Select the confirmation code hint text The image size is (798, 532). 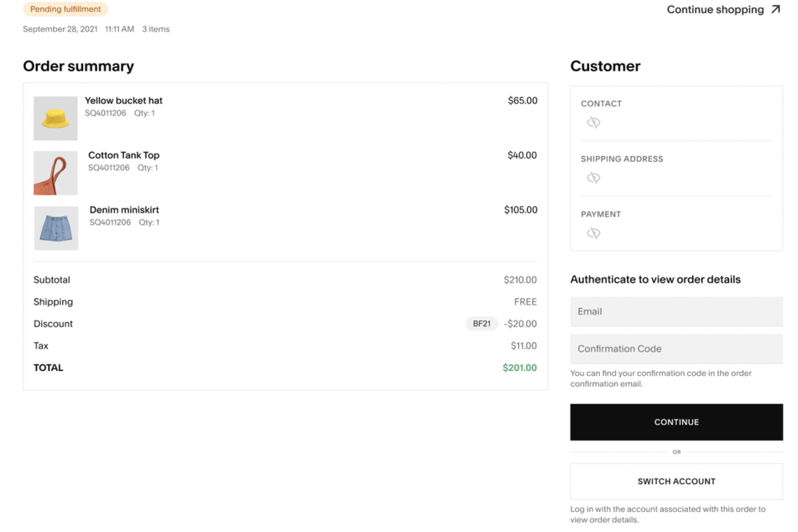(660, 378)
